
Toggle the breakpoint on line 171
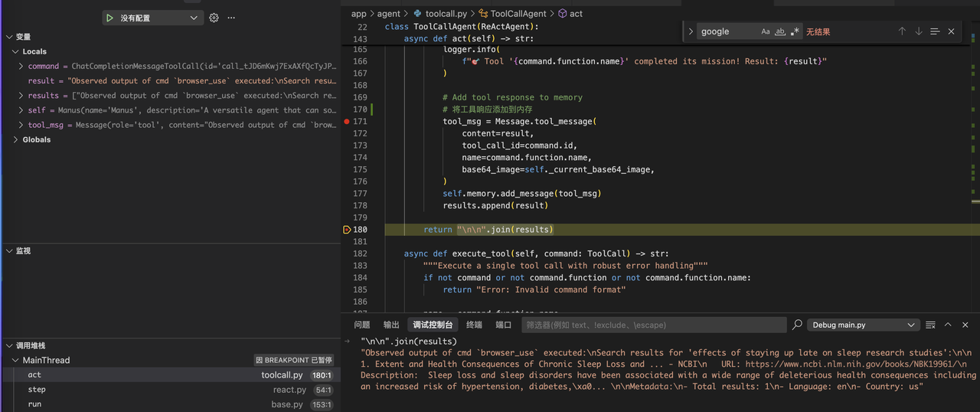347,121
